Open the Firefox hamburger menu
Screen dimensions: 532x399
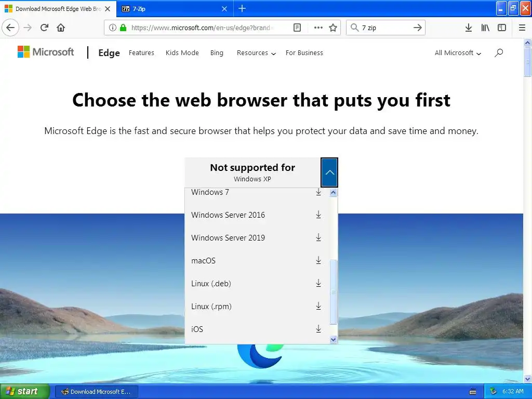[522, 28]
